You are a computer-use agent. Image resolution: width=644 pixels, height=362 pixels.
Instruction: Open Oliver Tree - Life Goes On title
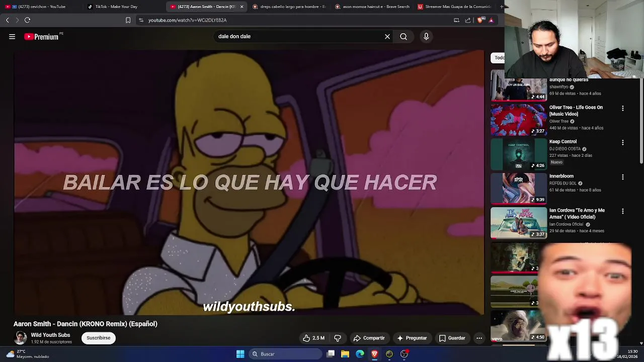576,111
